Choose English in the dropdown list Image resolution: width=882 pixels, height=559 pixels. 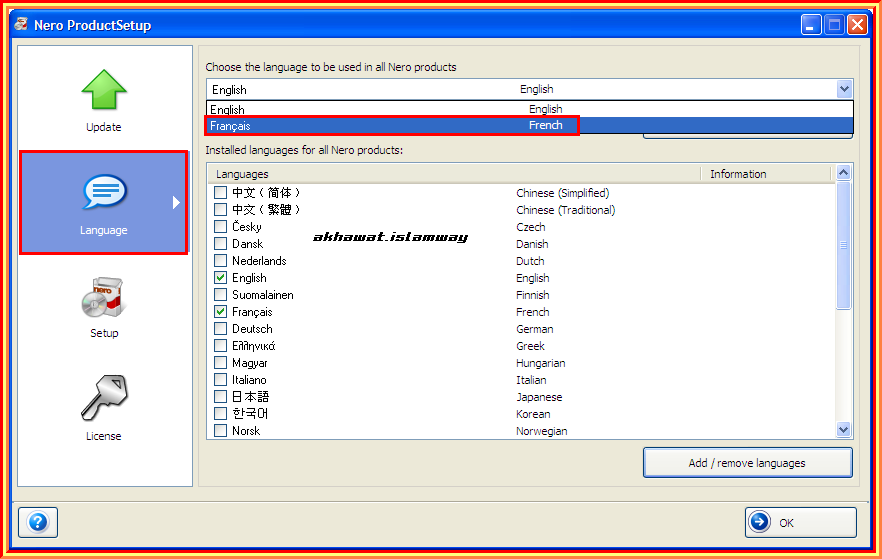click(530, 109)
